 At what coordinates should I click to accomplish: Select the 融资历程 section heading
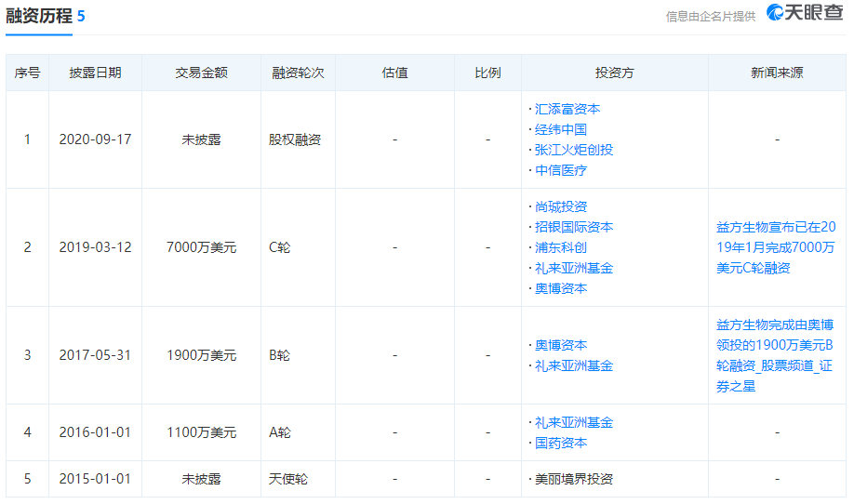(39, 16)
